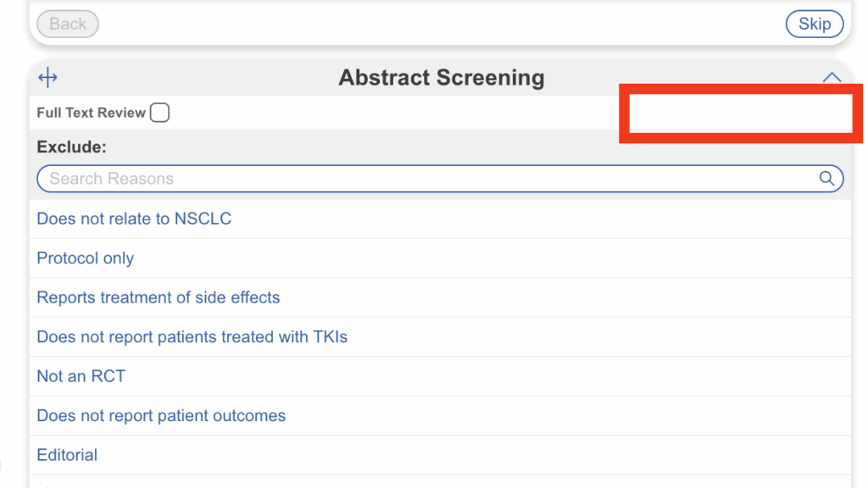
Task: Click inside the red highlighted box
Action: (x=741, y=113)
